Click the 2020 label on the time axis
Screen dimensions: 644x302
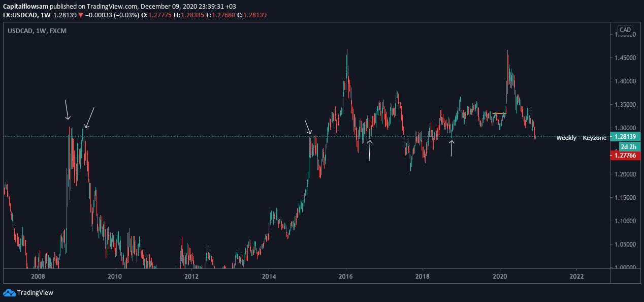500,276
